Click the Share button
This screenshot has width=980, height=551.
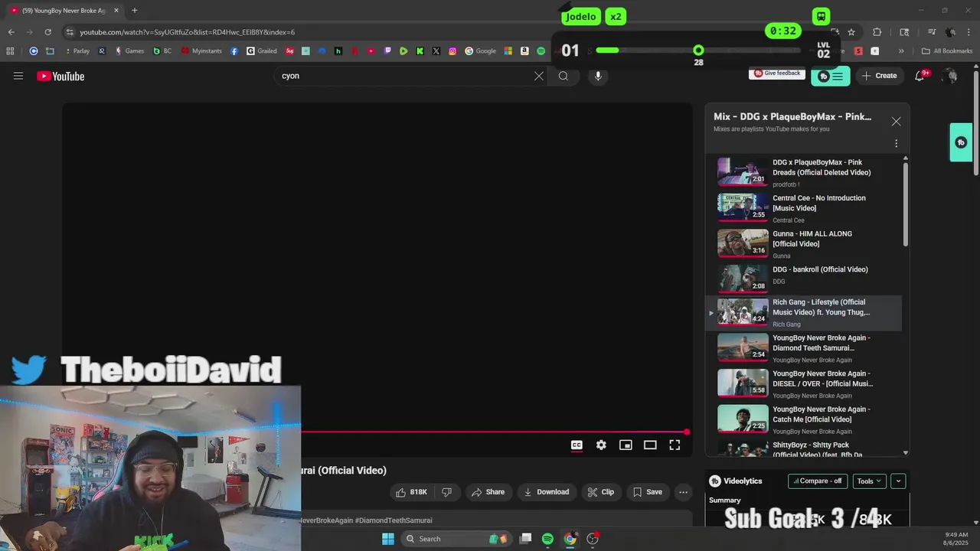pyautogui.click(x=488, y=492)
